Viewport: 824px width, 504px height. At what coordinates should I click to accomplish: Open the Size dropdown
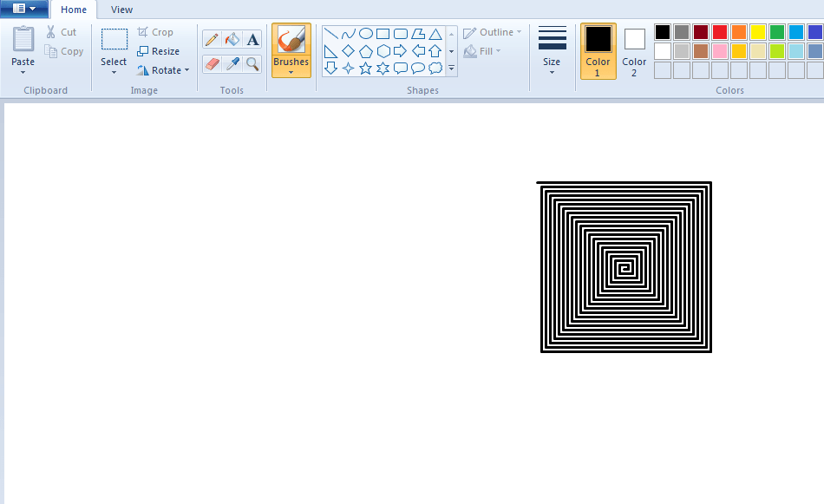coord(552,50)
